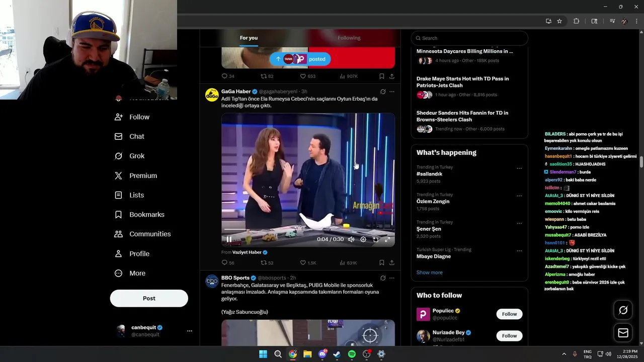The height and width of the screenshot is (362, 644).
Task: Open Vaziyet Haber source link
Action: tap(250, 252)
